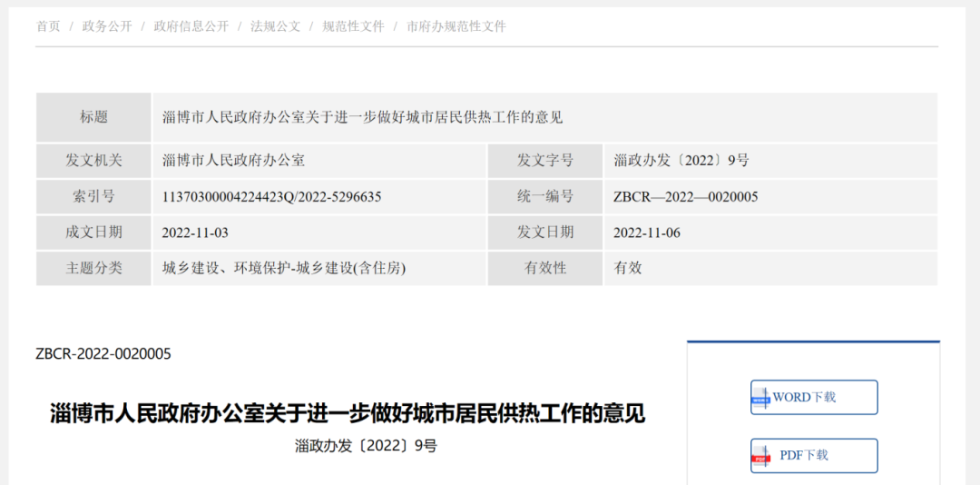Click the document title in the 标题 row
This screenshot has height=485, width=980.
click(x=363, y=117)
